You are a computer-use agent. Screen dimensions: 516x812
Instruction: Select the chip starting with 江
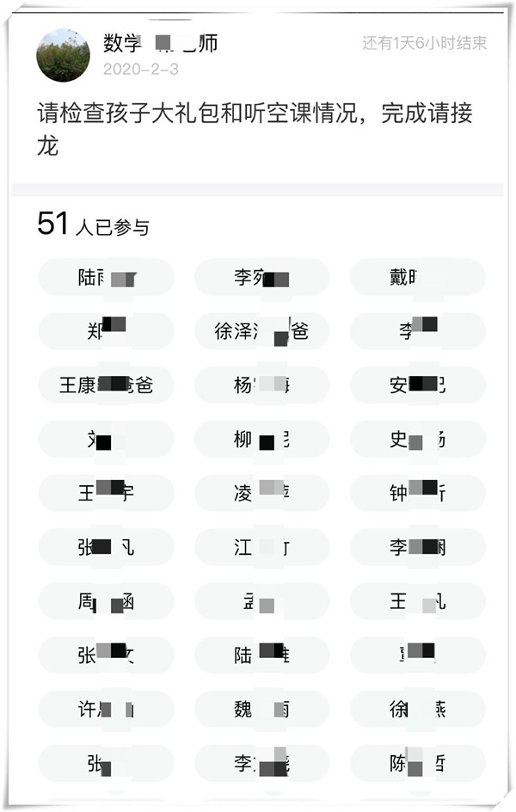(262, 547)
